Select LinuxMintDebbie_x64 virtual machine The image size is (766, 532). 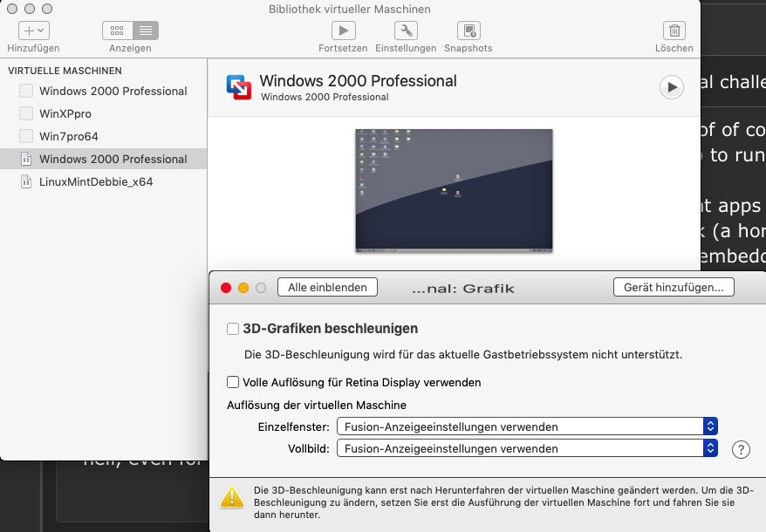pyautogui.click(x=103, y=181)
